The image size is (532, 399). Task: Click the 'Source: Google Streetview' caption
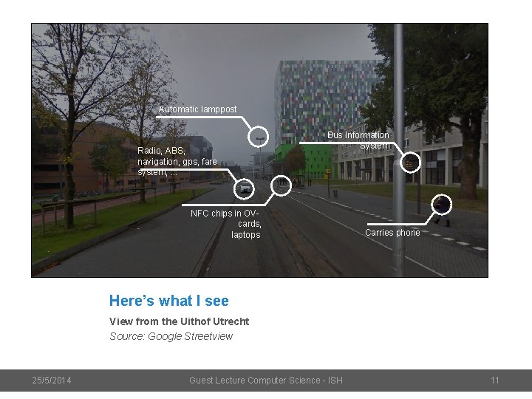click(x=171, y=336)
